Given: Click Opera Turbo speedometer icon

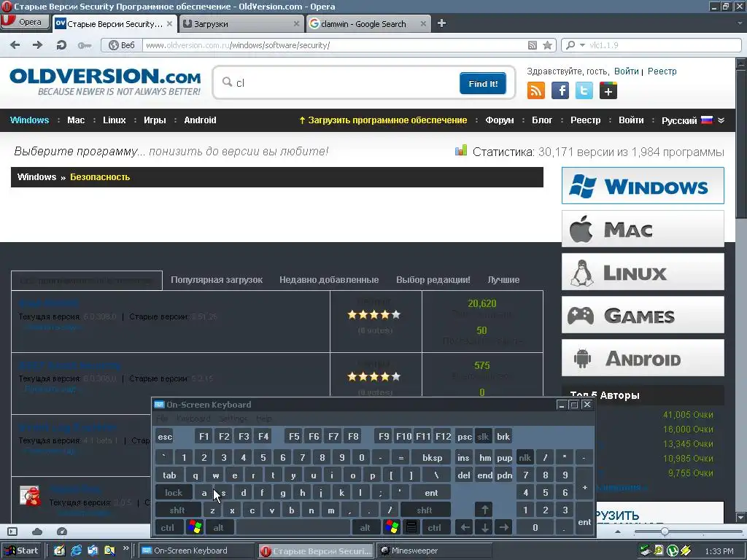Looking at the screenshot, I should tap(61, 532).
